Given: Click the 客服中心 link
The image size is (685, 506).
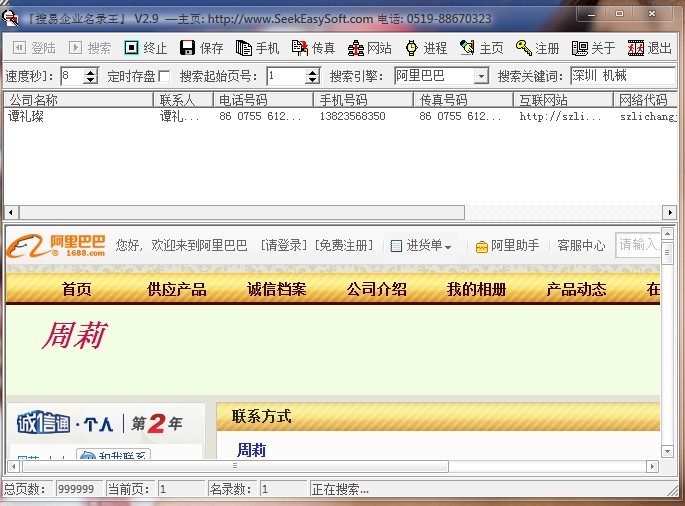Looking at the screenshot, I should [581, 246].
